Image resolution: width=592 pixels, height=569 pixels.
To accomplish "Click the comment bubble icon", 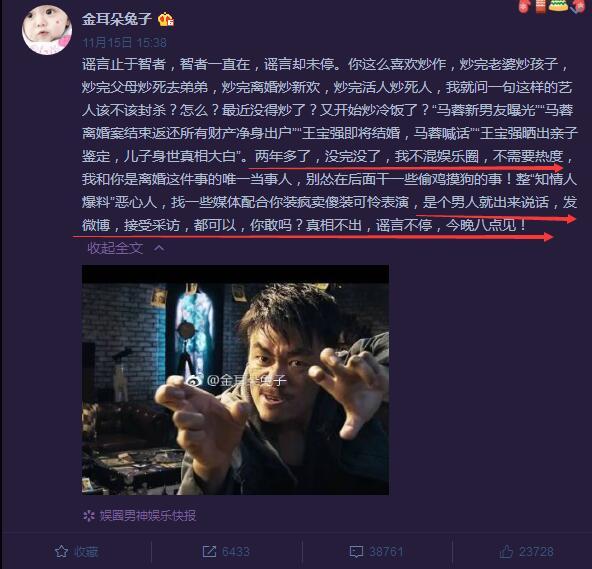I will 356,552.
